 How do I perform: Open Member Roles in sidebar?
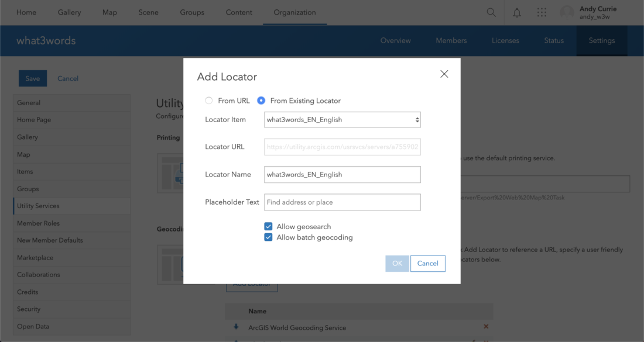point(72,223)
